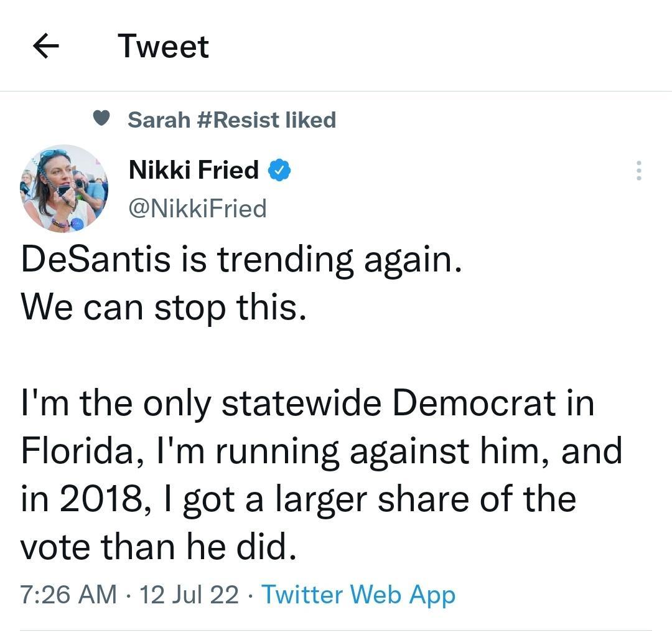Click the heart icon next to liked notice

(102, 119)
